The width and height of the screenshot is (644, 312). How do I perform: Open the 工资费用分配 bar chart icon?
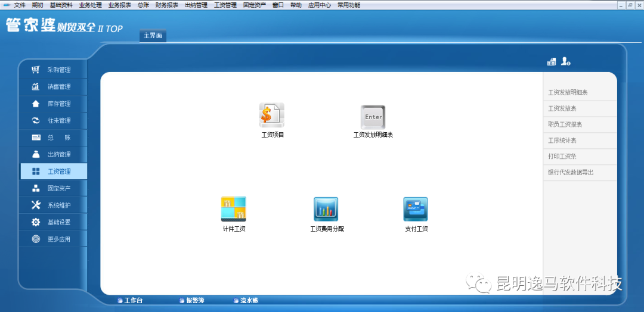click(x=326, y=209)
